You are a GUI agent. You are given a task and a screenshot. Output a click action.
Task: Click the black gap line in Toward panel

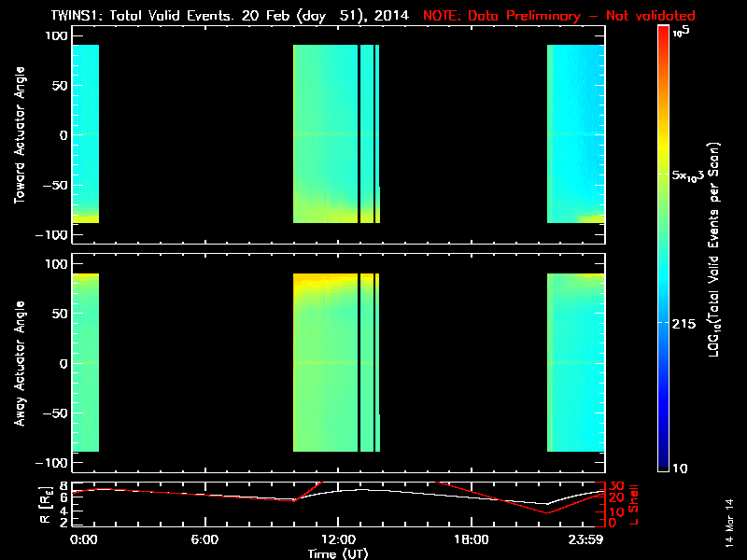pyautogui.click(x=359, y=134)
